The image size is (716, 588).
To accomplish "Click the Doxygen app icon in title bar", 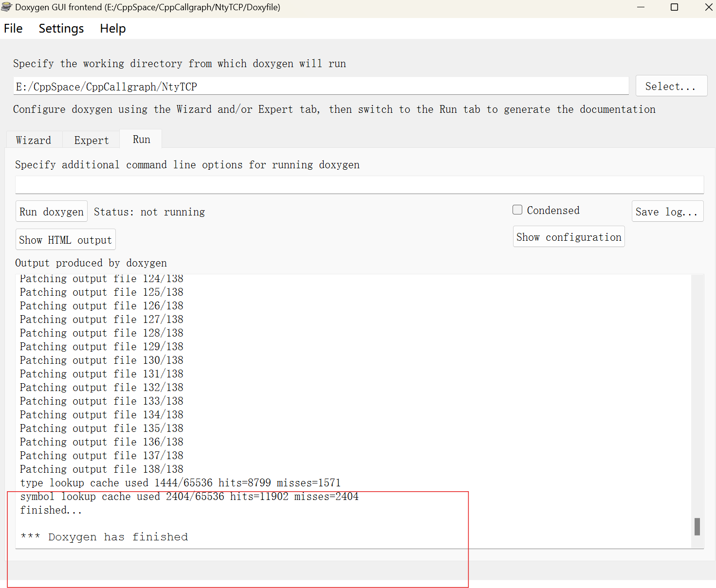I will (x=6, y=7).
